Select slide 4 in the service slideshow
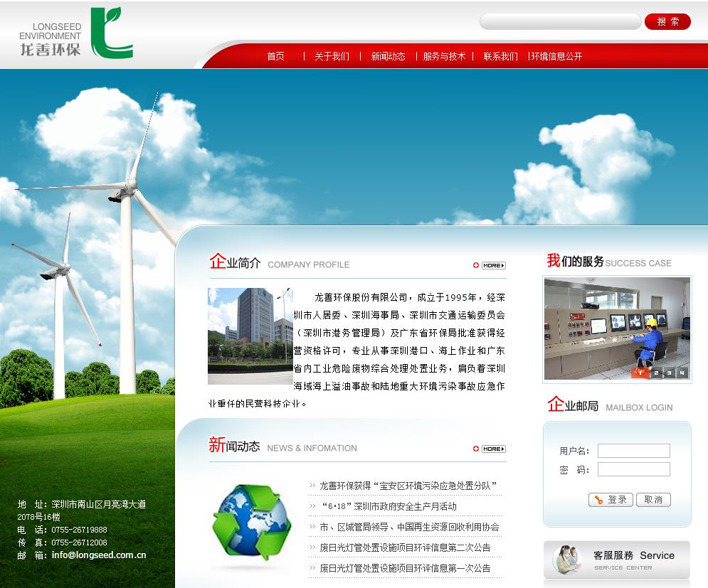The image size is (708, 588). [682, 373]
